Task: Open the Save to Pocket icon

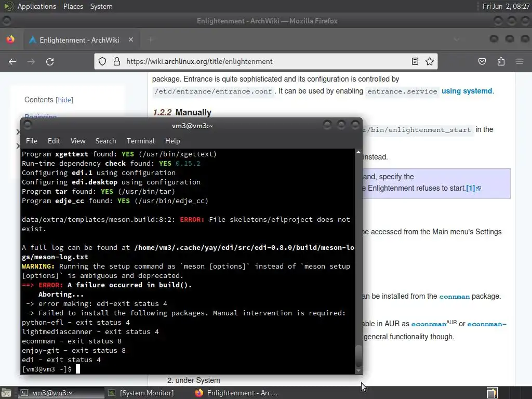Action: pos(482,61)
